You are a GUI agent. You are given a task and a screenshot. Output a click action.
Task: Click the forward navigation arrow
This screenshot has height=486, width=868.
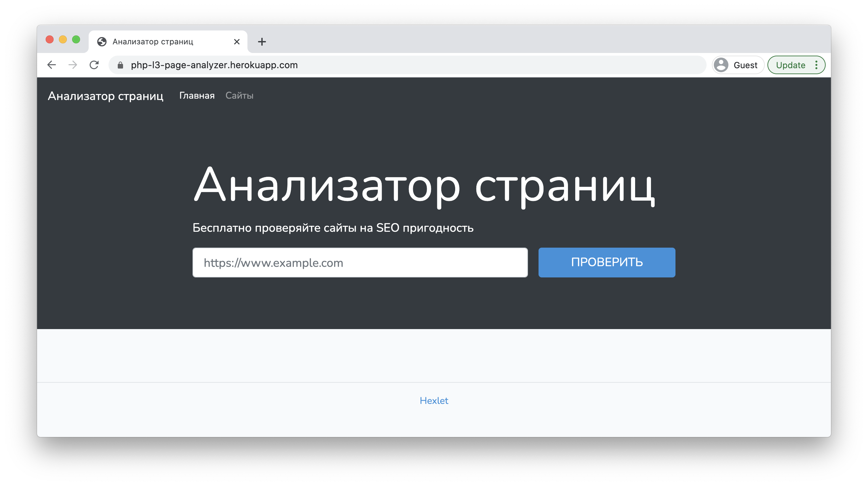pyautogui.click(x=73, y=65)
